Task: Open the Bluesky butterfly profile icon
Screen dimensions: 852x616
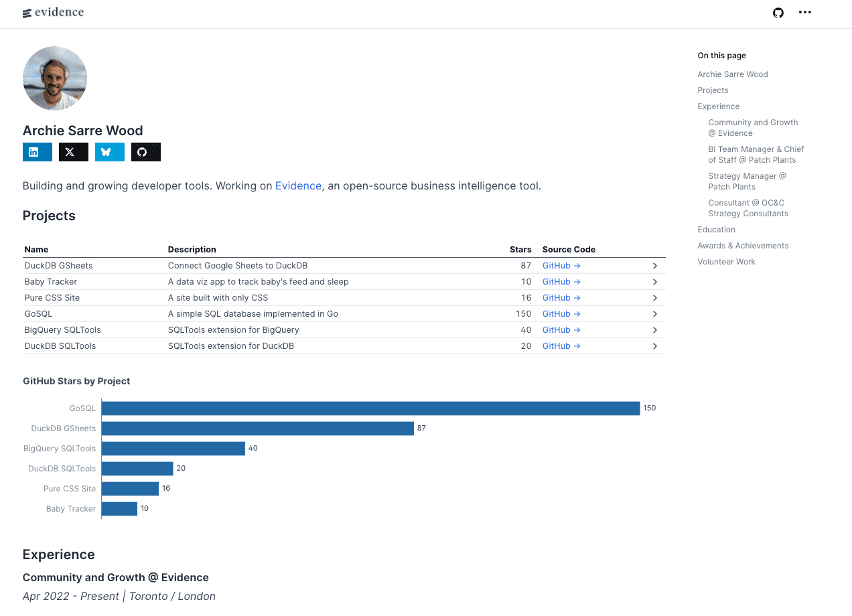Action: pos(110,152)
